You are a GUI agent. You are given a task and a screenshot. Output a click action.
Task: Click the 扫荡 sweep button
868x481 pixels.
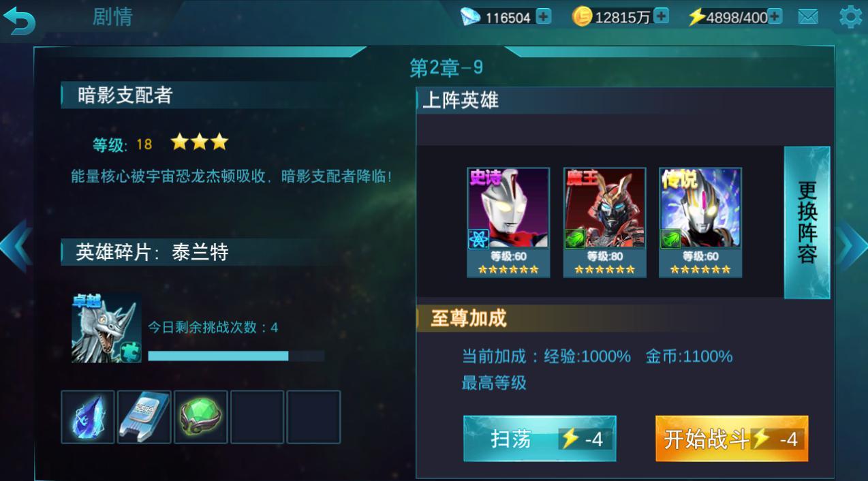point(540,439)
